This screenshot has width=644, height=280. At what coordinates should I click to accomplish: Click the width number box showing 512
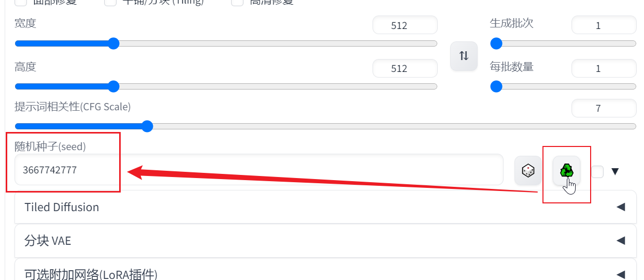click(405, 25)
